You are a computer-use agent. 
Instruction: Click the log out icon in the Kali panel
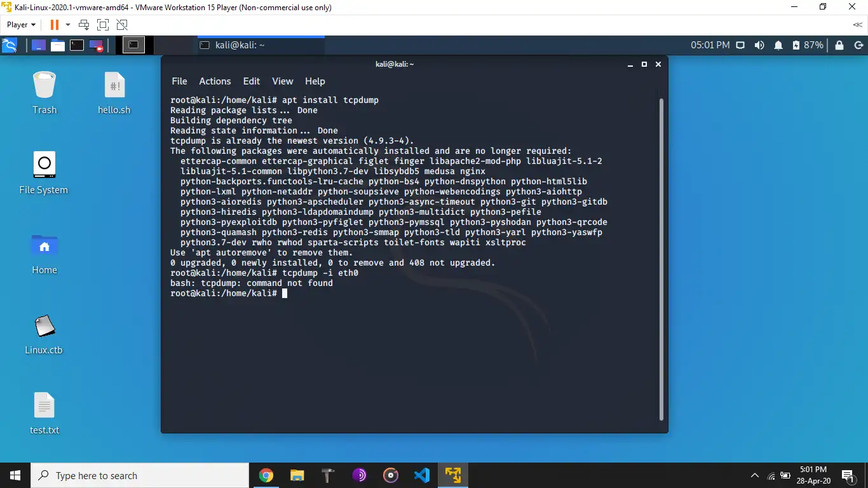tap(858, 45)
